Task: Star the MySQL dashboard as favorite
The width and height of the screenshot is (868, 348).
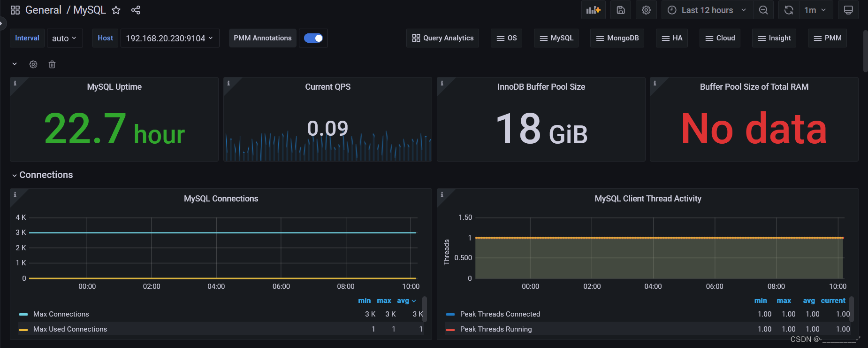Action: click(x=116, y=10)
